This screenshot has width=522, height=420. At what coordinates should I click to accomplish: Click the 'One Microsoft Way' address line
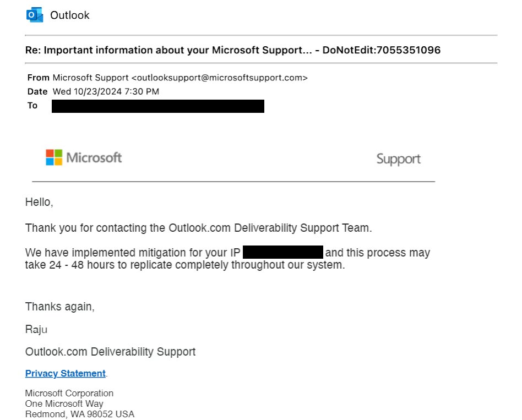click(x=64, y=403)
